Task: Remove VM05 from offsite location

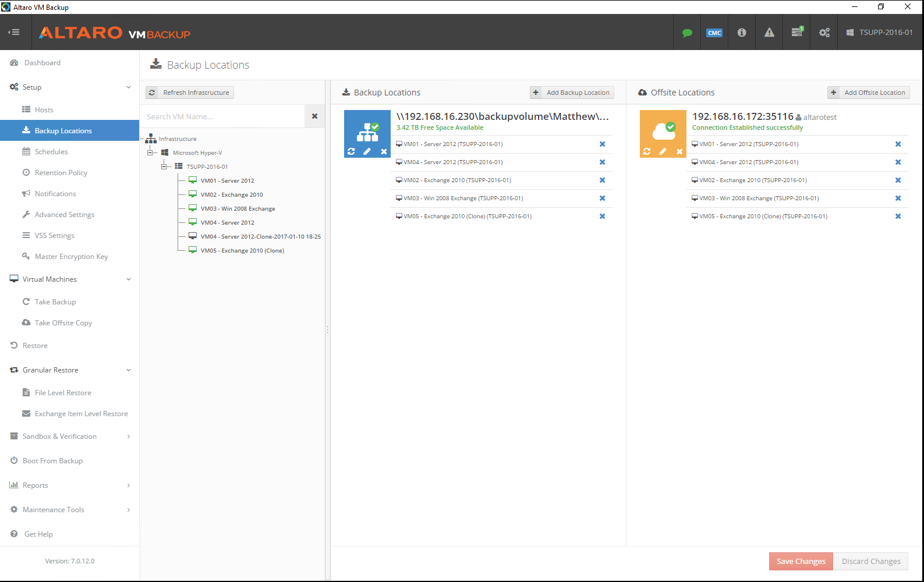Action: (898, 217)
